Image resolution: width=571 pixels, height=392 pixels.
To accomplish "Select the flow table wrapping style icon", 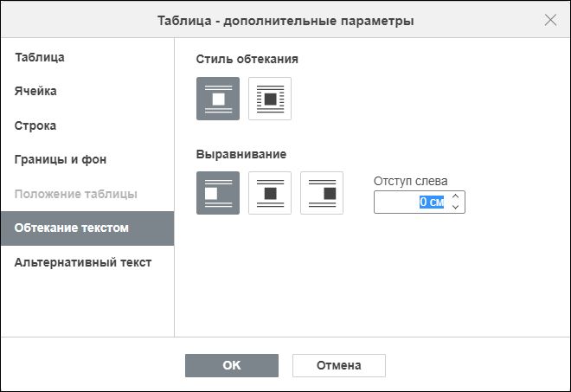I will coord(270,99).
